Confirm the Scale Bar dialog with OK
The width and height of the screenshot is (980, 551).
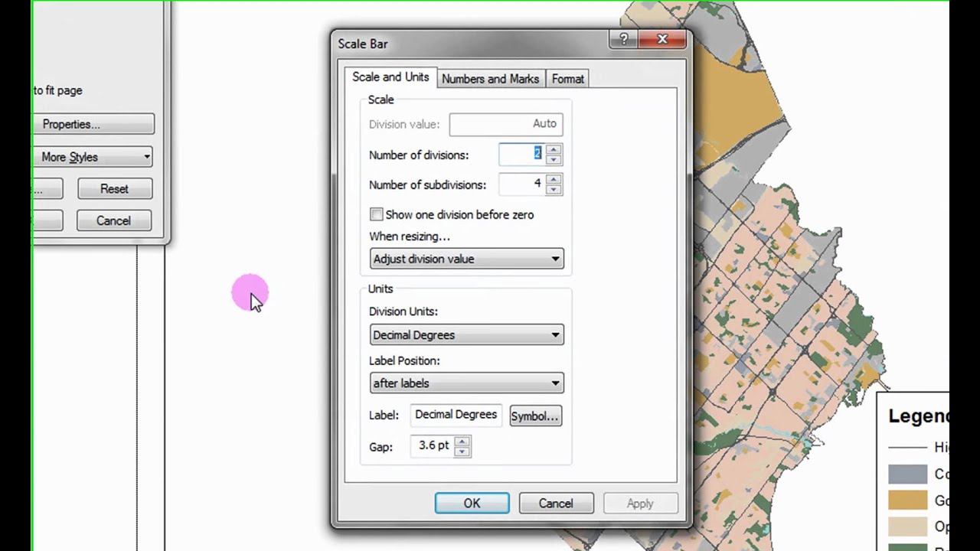(x=472, y=503)
